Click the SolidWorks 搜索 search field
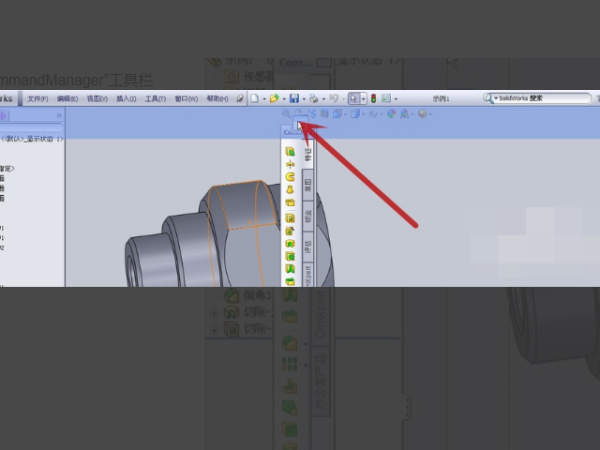The image size is (600, 450). click(540, 99)
